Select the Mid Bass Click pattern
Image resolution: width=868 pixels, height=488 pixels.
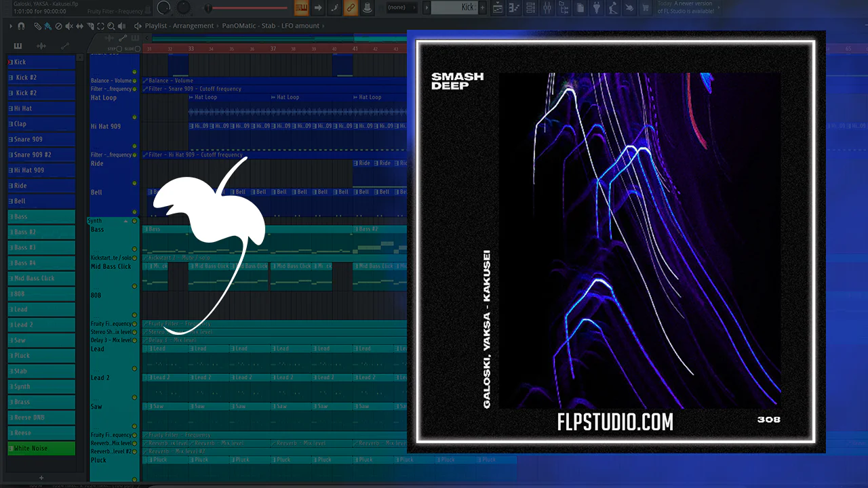41,278
